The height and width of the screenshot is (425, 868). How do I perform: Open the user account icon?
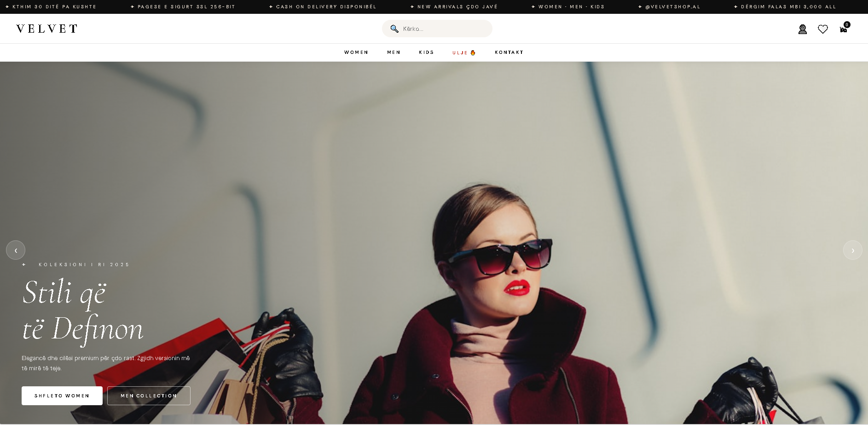click(802, 29)
